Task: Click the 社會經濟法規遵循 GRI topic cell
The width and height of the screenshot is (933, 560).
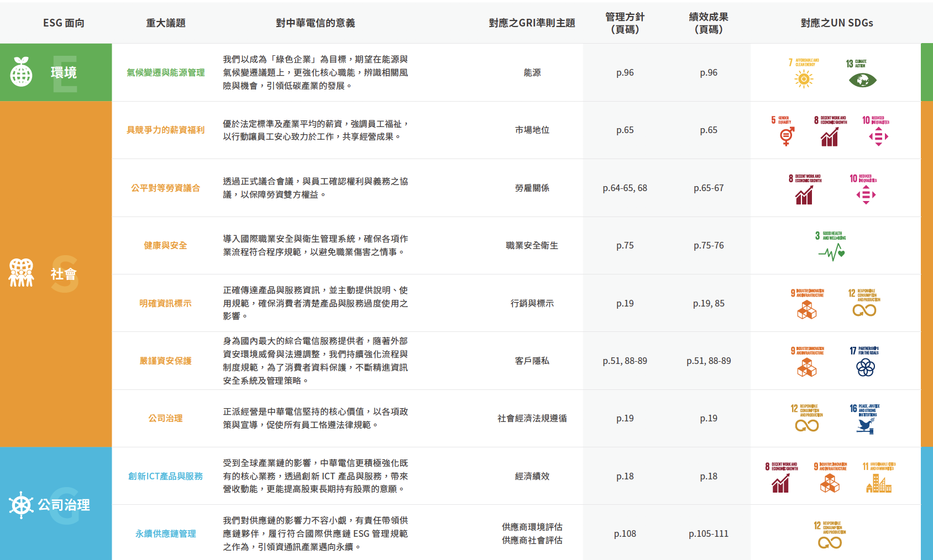Action: [x=532, y=418]
